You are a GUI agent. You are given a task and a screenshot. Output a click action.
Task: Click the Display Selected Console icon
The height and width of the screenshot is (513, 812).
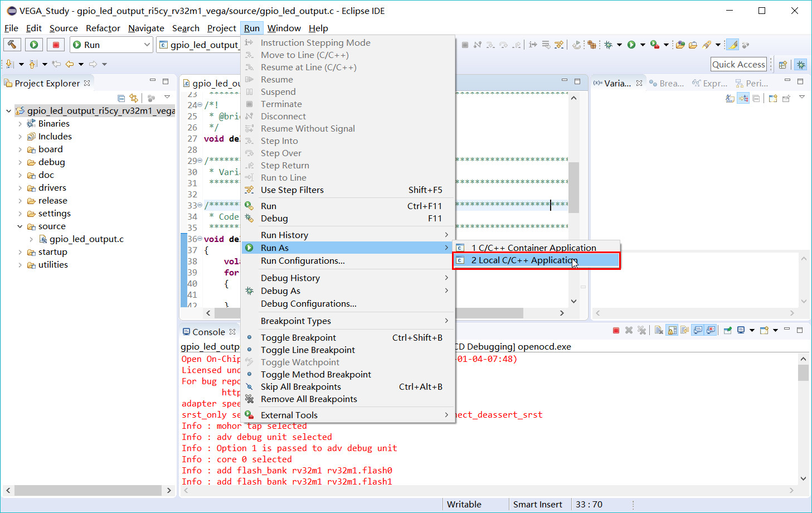(741, 330)
